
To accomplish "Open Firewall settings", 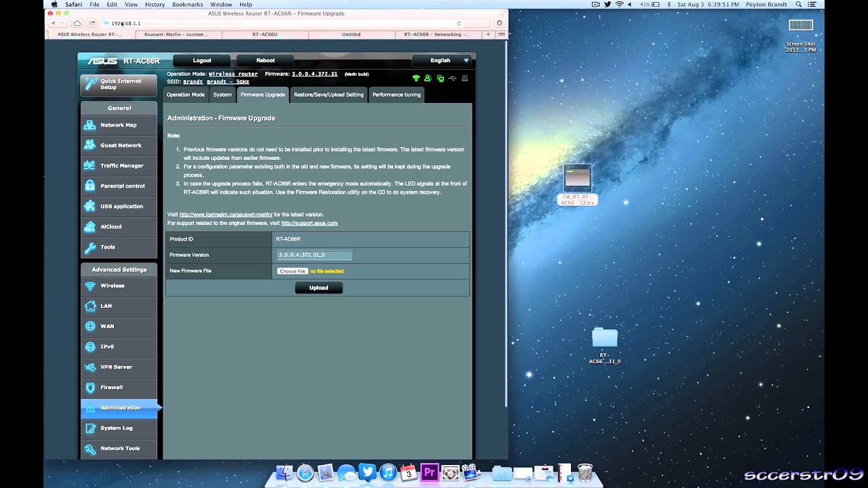I will [119, 387].
